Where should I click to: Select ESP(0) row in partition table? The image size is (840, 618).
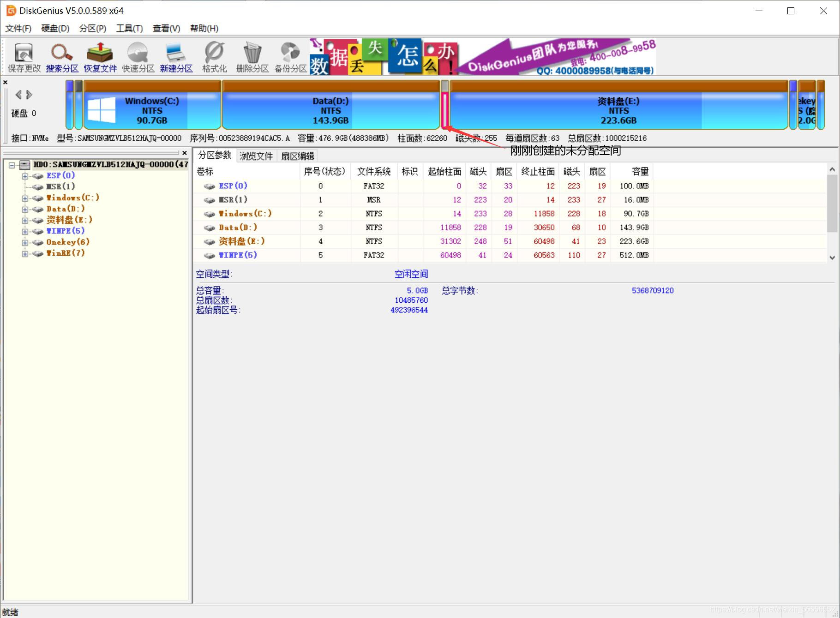coord(424,186)
